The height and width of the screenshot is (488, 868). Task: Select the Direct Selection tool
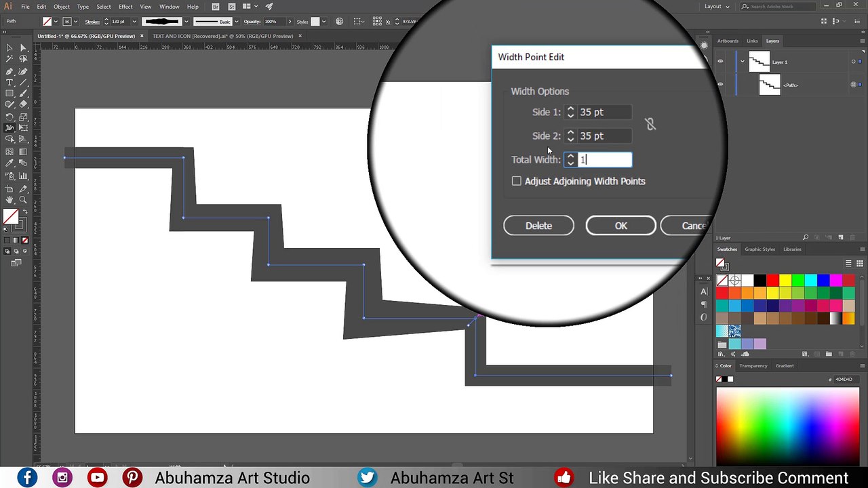[x=23, y=48]
